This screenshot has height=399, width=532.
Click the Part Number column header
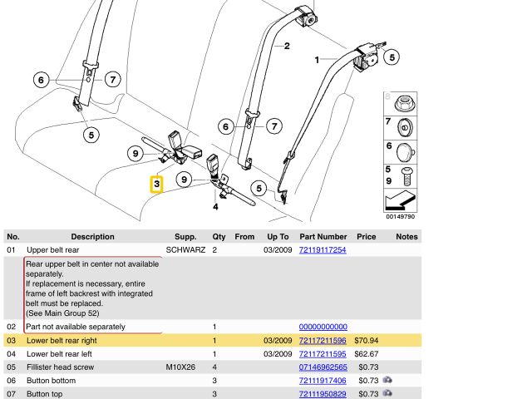pyautogui.click(x=323, y=237)
